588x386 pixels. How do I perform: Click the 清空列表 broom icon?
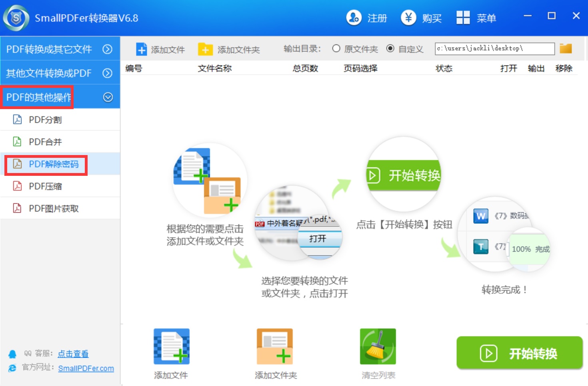tap(378, 346)
